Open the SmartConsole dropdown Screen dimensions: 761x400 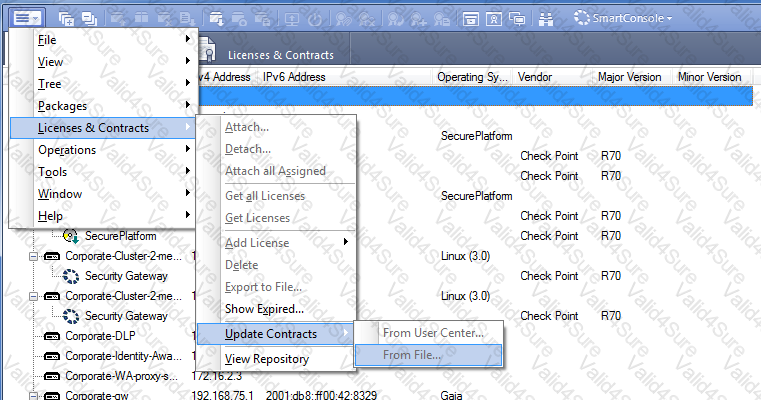tap(623, 18)
